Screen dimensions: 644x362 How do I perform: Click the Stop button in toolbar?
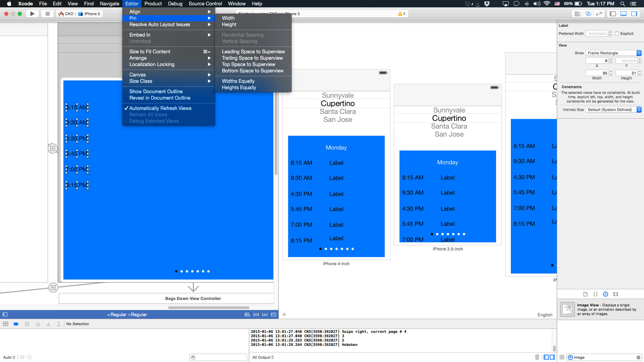pyautogui.click(x=48, y=14)
